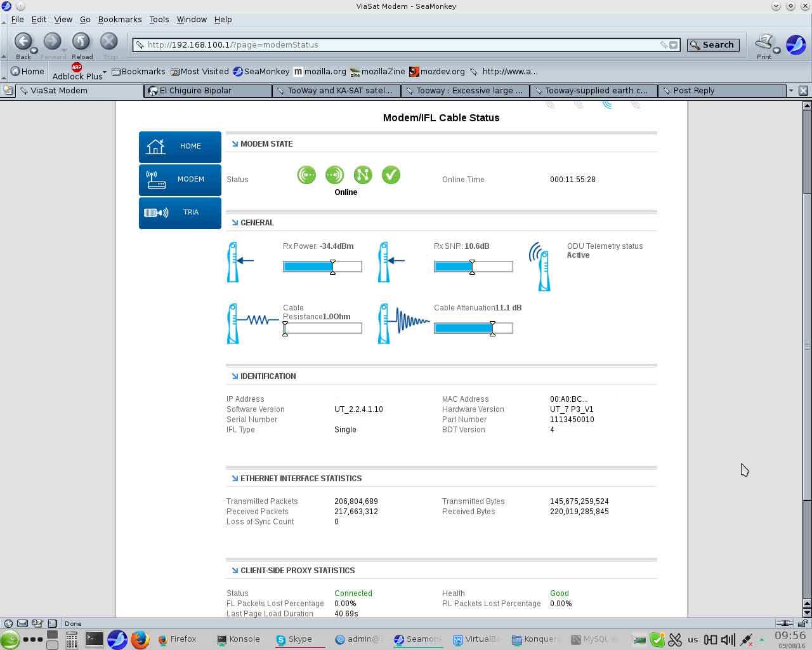The height and width of the screenshot is (650, 812).
Task: Click the Rx Power level bar
Action: pos(322,267)
